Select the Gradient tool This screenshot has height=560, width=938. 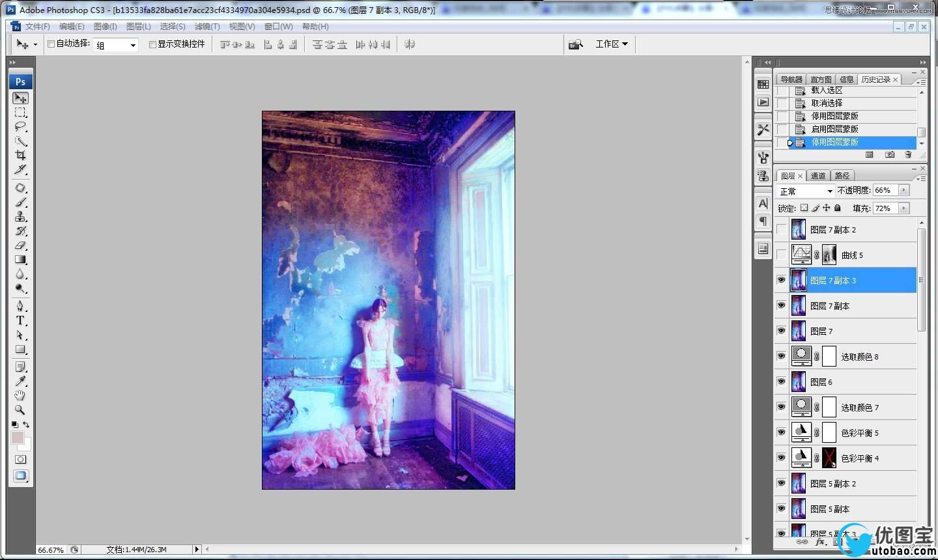(x=21, y=260)
